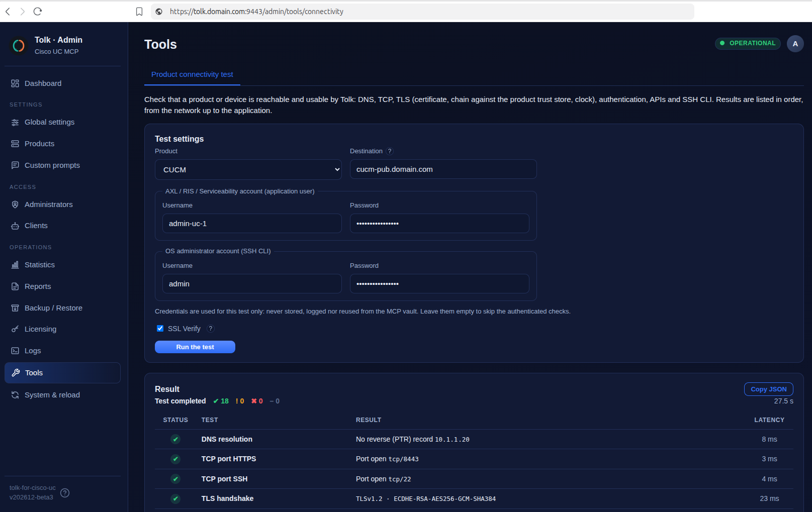Open Logs page
Image resolution: width=812 pixels, height=512 pixels.
point(62,351)
